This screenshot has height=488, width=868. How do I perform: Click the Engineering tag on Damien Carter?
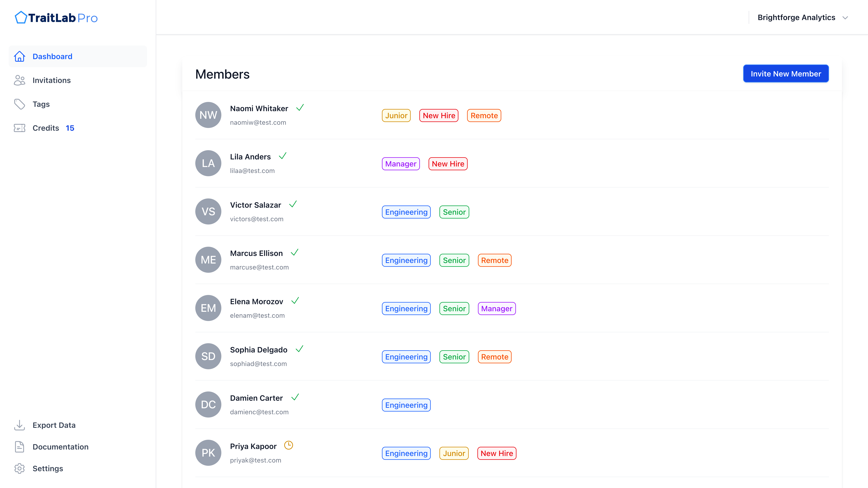(406, 405)
